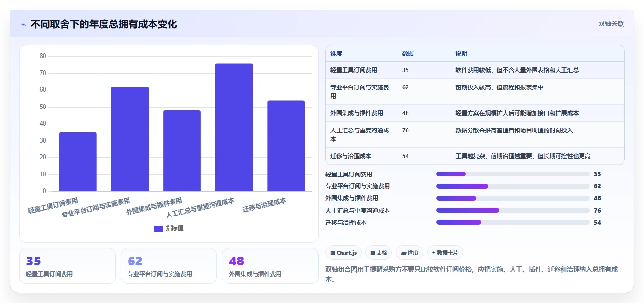This screenshot has width=644, height=303.
Task: Open the 62 专业平台订阅与实施费用 data card
Action: click(x=169, y=266)
